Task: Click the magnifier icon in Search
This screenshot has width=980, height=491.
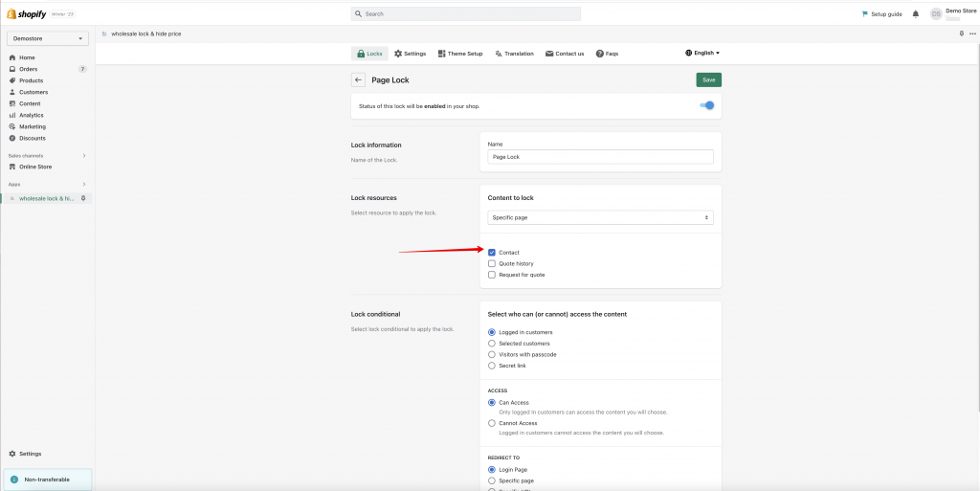Action: (358, 13)
